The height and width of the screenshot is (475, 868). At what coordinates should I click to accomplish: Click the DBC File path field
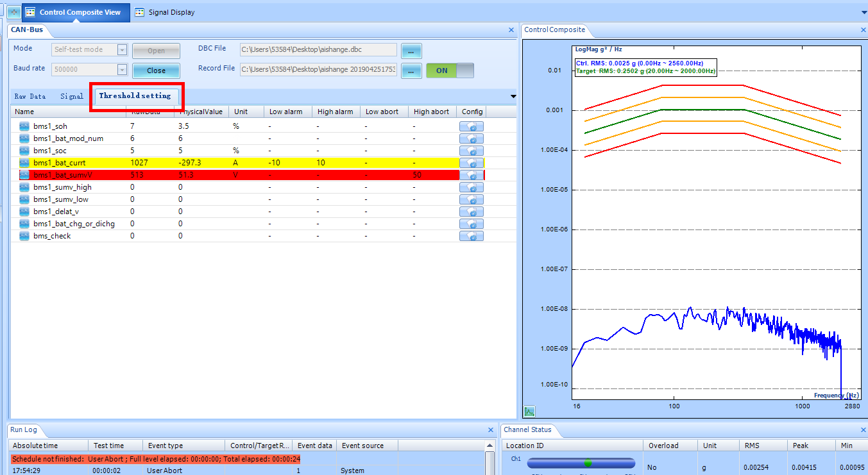pyautogui.click(x=319, y=49)
